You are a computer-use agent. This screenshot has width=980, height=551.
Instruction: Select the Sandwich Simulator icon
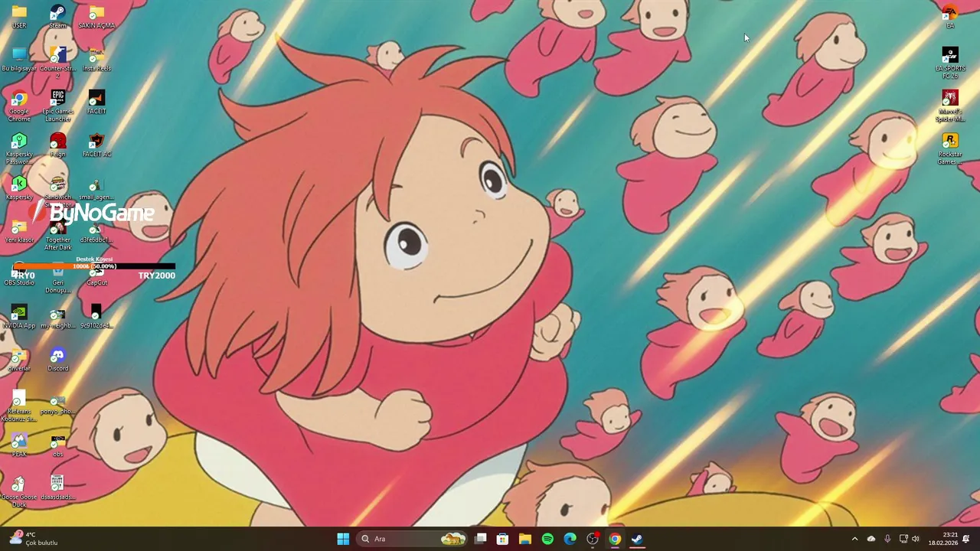57,191
